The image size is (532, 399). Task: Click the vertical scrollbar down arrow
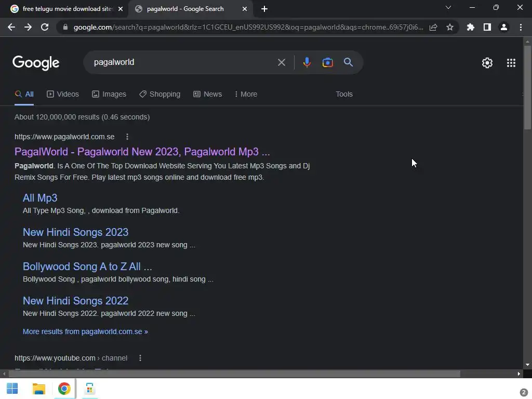(x=527, y=365)
